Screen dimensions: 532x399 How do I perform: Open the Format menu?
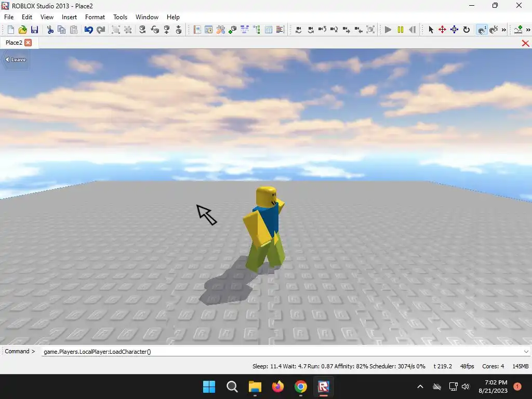(95, 17)
